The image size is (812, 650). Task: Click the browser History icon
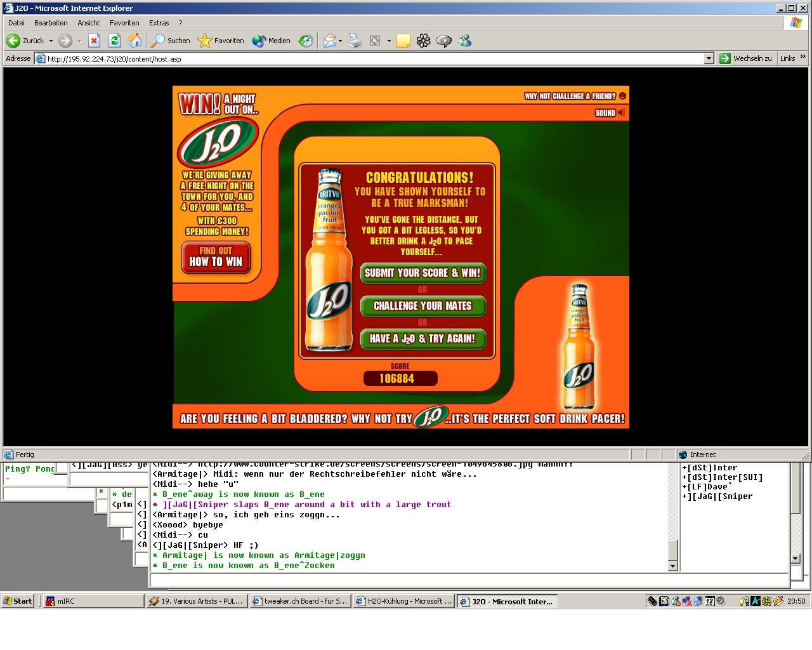click(x=306, y=41)
